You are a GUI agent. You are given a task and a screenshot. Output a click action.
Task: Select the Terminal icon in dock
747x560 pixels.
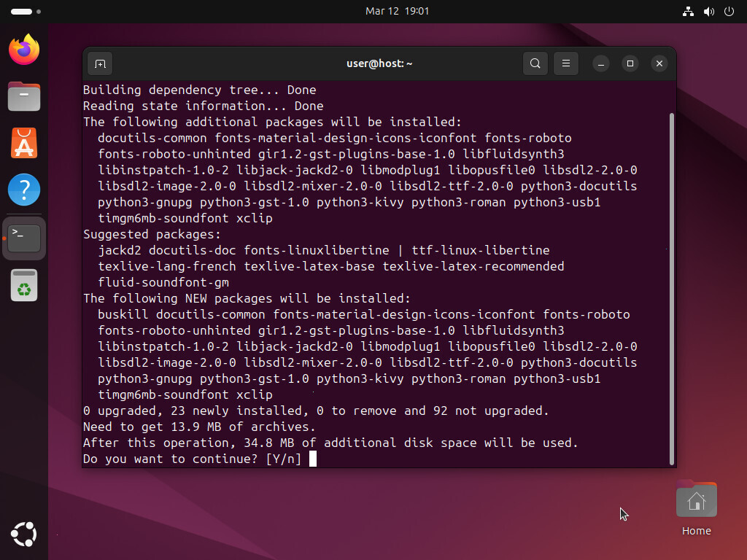coord(24,238)
